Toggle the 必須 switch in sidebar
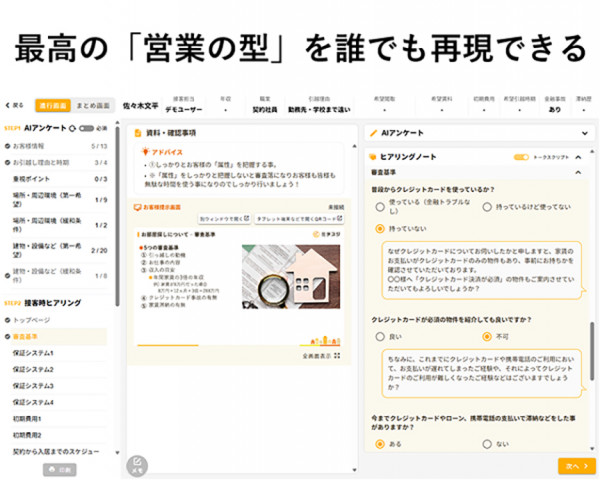The width and height of the screenshot is (600, 480). point(91,129)
